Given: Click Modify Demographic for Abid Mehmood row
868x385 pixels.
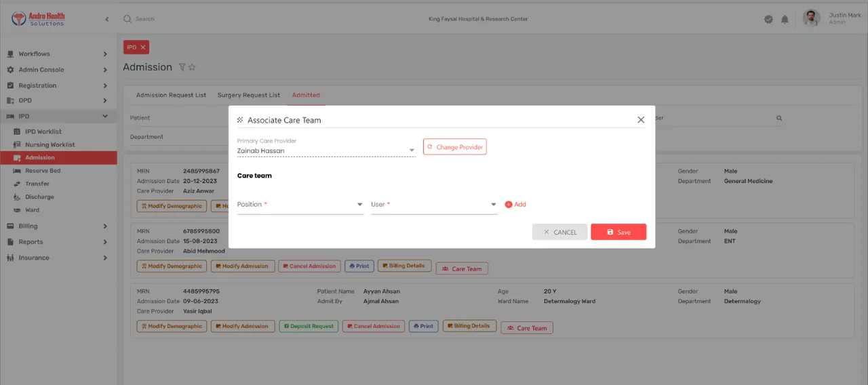Looking at the screenshot, I should [x=171, y=266].
